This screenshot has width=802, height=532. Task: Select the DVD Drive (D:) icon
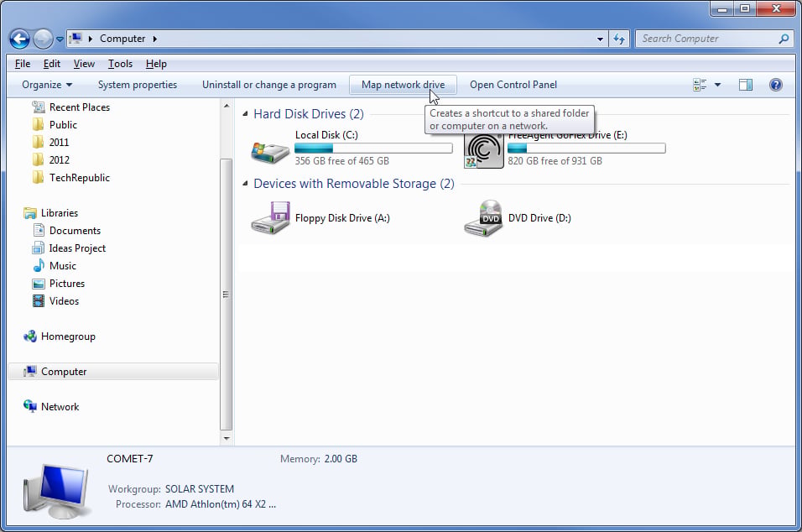[x=483, y=218]
